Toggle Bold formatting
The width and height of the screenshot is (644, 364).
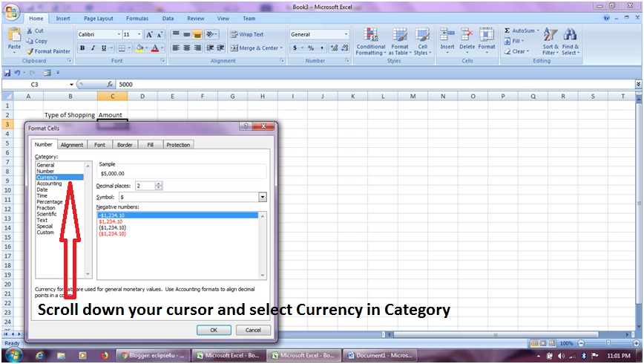[82, 48]
